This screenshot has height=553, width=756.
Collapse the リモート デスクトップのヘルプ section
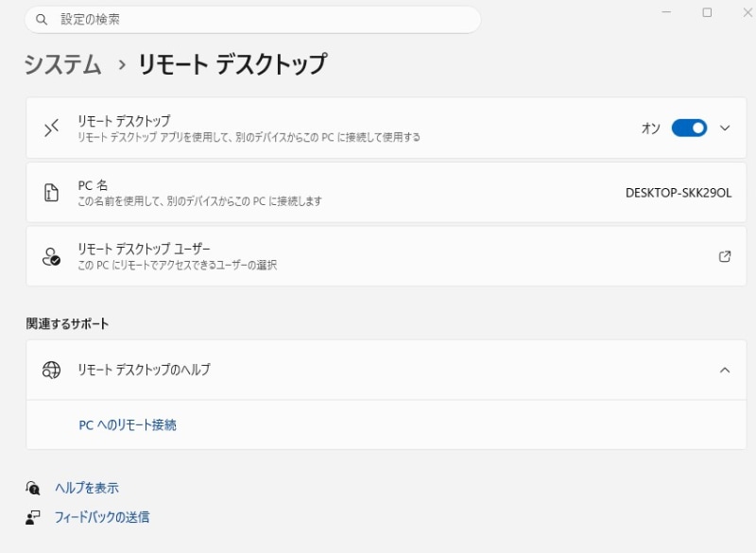tap(725, 370)
